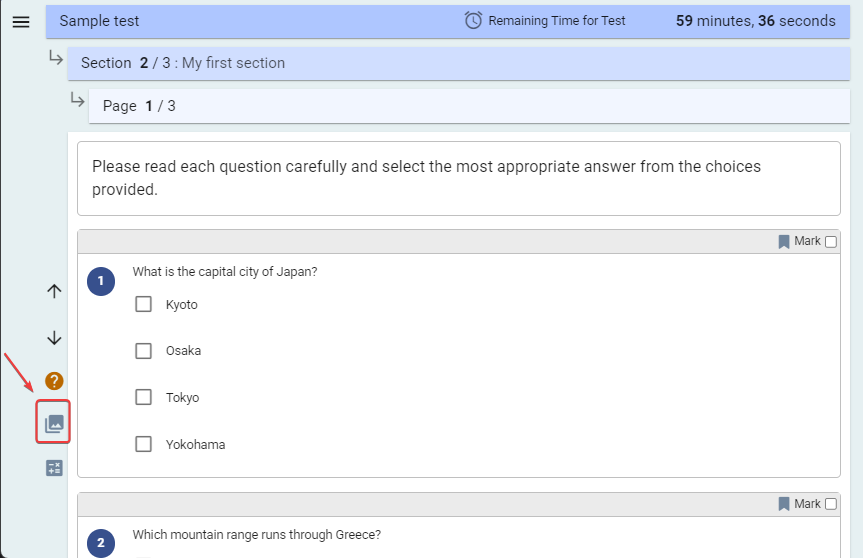This screenshot has width=863, height=558.
Task: Open the orange help question icon
Action: coord(54,381)
